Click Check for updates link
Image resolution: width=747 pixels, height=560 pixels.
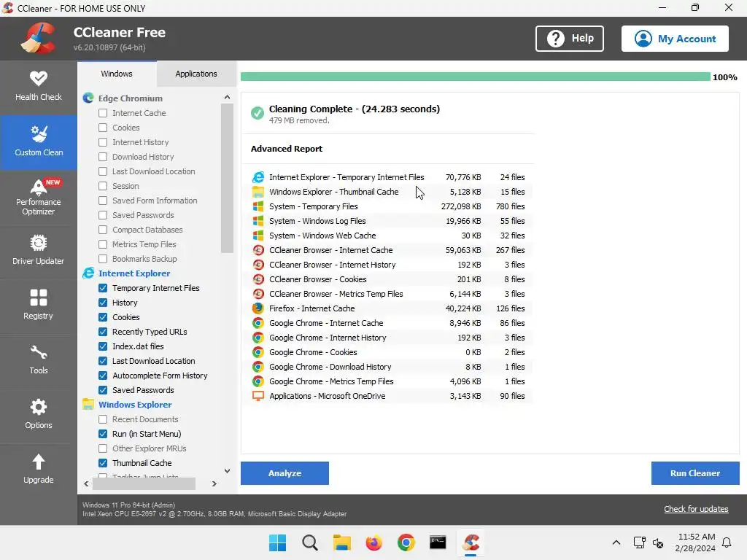tap(696, 509)
